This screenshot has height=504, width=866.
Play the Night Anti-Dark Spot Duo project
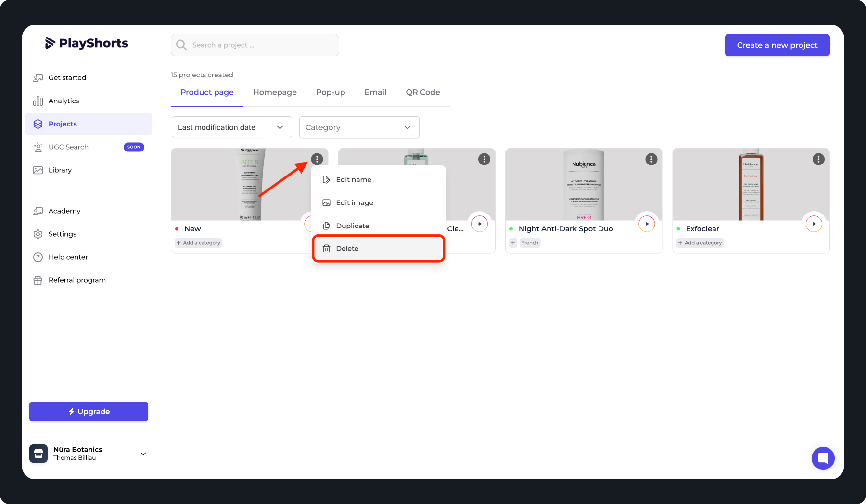(x=647, y=224)
